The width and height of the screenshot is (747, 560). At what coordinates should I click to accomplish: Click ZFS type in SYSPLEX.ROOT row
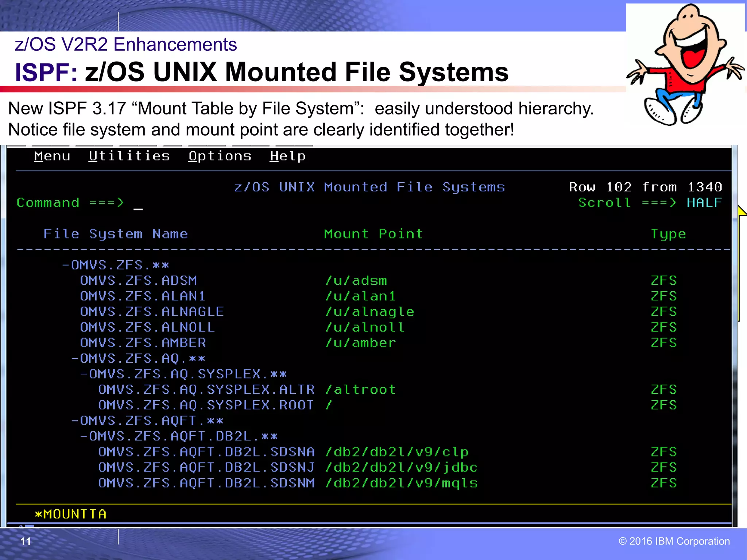[664, 405]
